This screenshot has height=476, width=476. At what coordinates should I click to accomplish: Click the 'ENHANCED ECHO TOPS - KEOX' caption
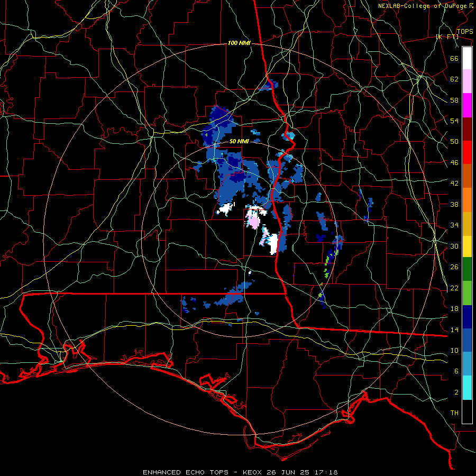[204, 472]
